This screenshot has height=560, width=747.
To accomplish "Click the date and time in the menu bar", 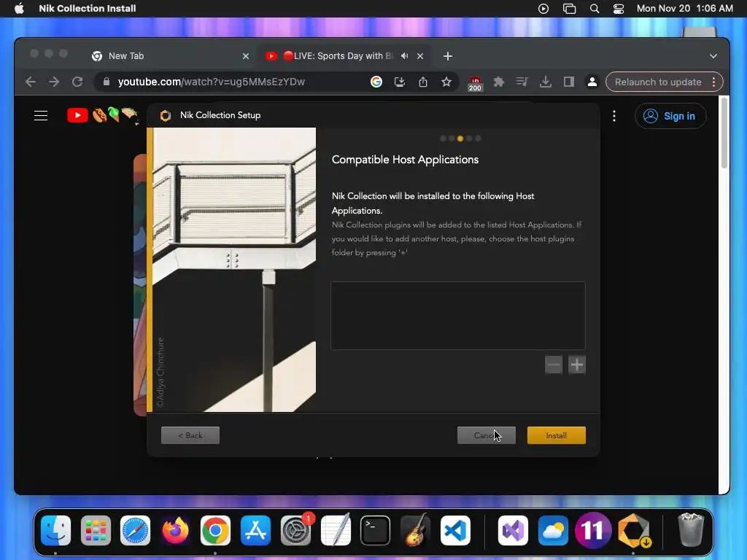I will click(x=684, y=9).
